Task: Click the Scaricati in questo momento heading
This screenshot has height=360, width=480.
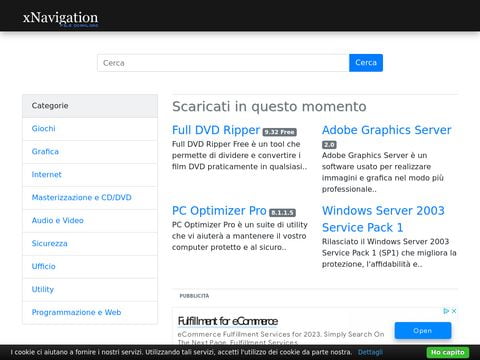Action: pyautogui.click(x=269, y=107)
